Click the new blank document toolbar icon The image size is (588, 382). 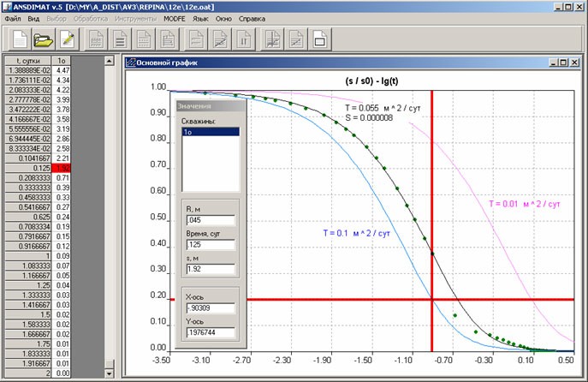click(20, 39)
